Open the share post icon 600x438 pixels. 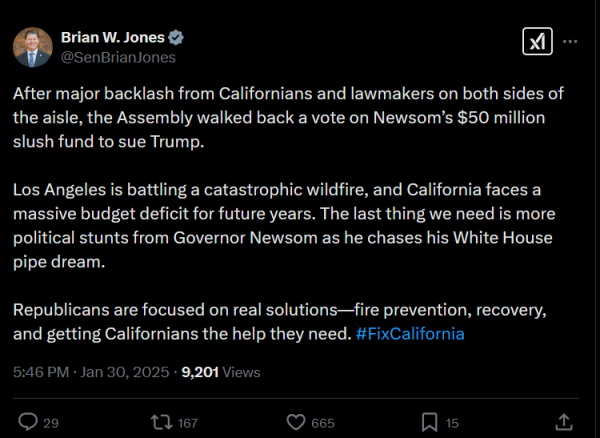pos(564,421)
